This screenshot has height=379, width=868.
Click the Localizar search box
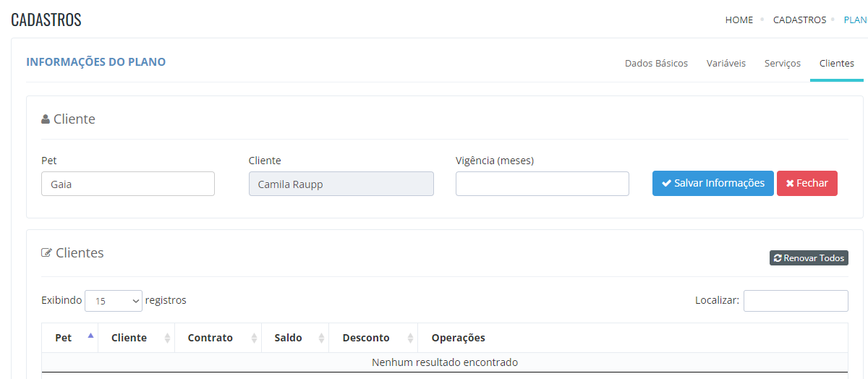(796, 301)
